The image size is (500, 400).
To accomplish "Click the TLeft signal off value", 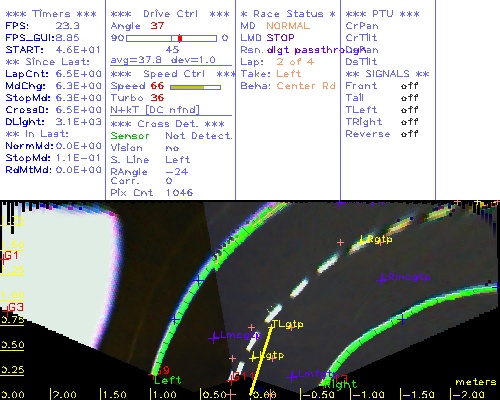I will click(409, 110).
